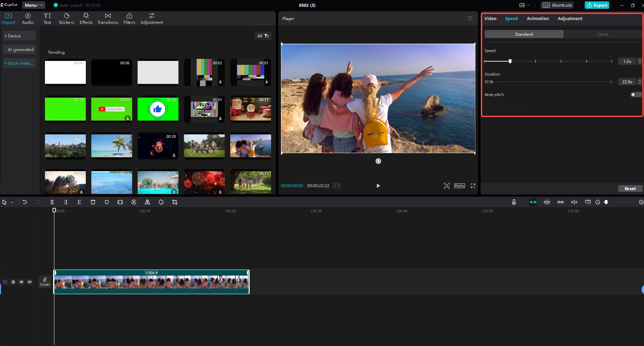Lock the video track
The image size is (644, 346).
click(x=13, y=282)
